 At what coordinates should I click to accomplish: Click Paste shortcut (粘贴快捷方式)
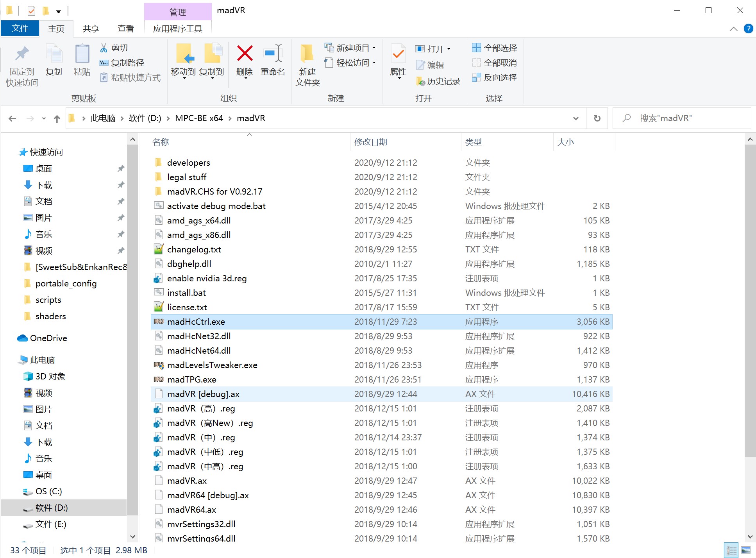coord(130,77)
